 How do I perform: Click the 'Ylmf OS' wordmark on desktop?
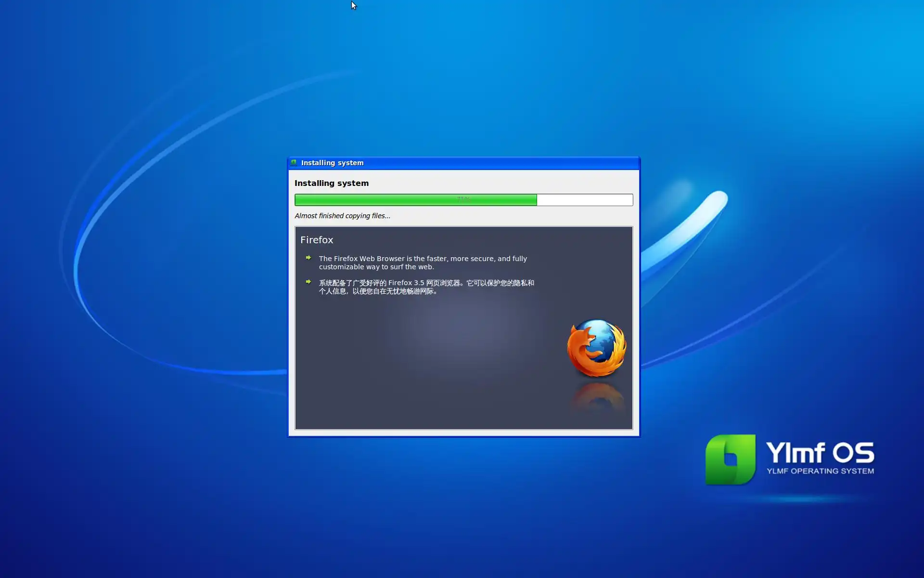820,453
